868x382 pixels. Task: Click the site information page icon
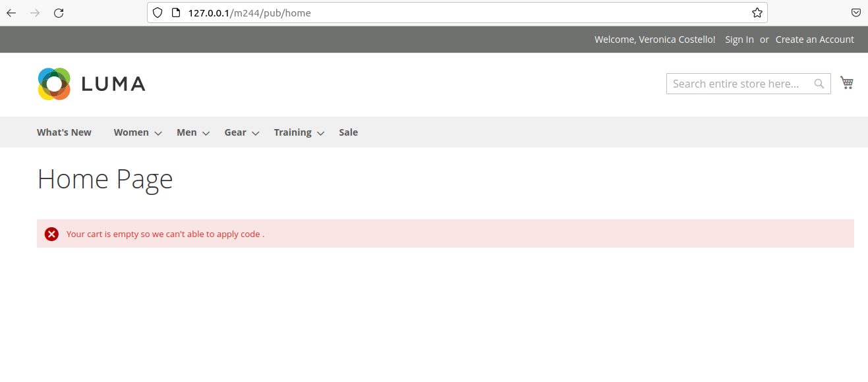pos(175,13)
